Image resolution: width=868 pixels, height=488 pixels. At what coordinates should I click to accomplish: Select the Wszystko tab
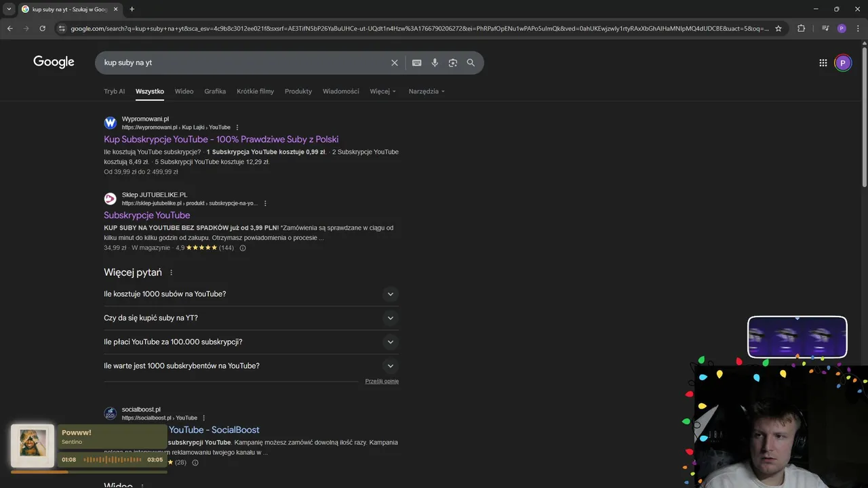(150, 91)
